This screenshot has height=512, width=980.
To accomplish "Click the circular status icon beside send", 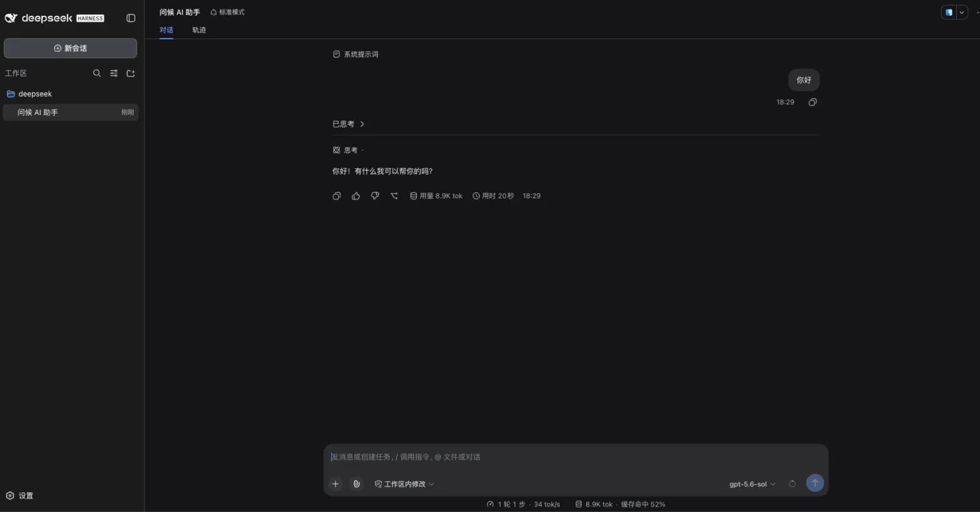I will [x=792, y=484].
